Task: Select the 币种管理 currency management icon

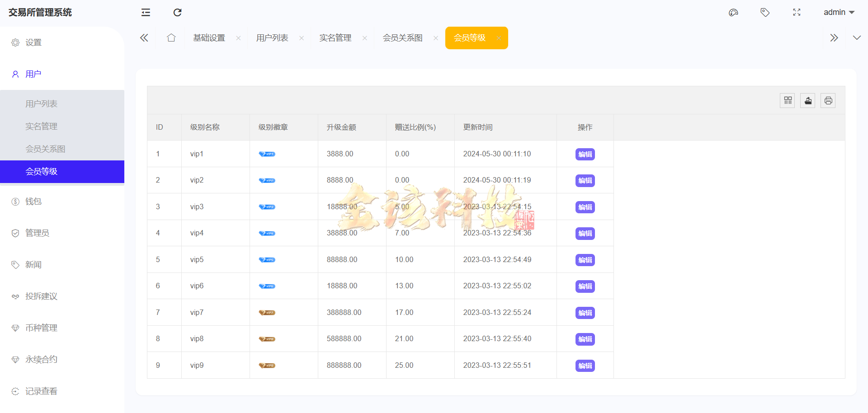Action: pos(15,328)
